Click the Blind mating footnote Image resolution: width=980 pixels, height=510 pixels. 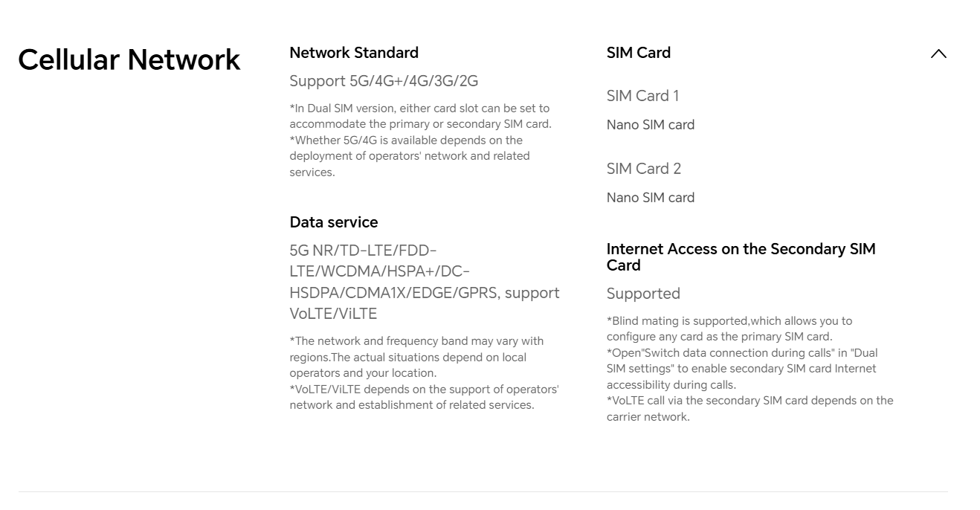pos(729,329)
